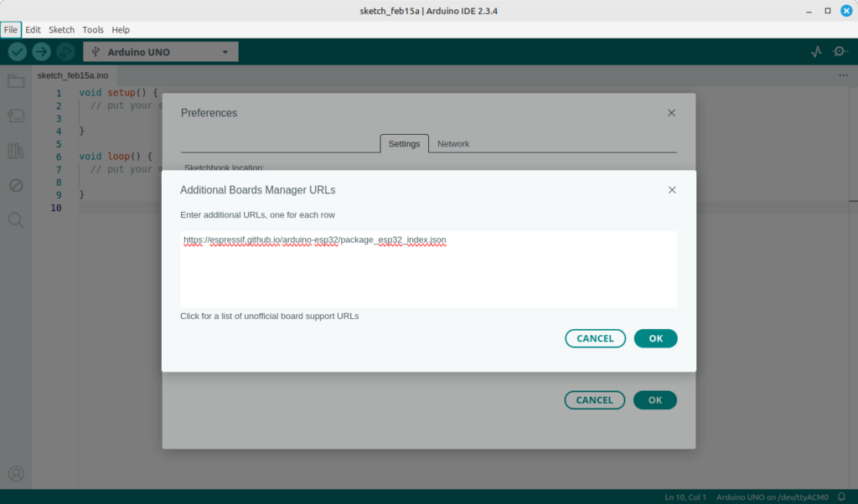Click the Ln 10, Col 1 status indicator

click(x=685, y=497)
